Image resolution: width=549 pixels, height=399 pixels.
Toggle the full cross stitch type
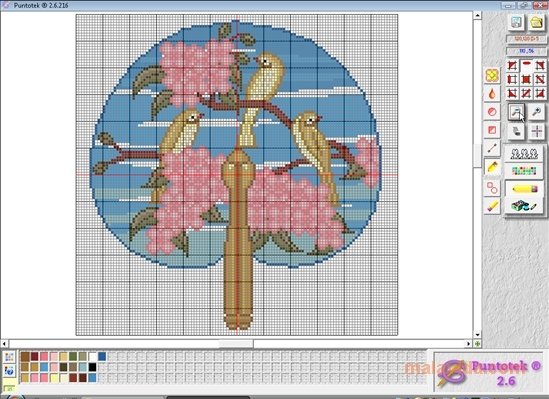point(526,80)
